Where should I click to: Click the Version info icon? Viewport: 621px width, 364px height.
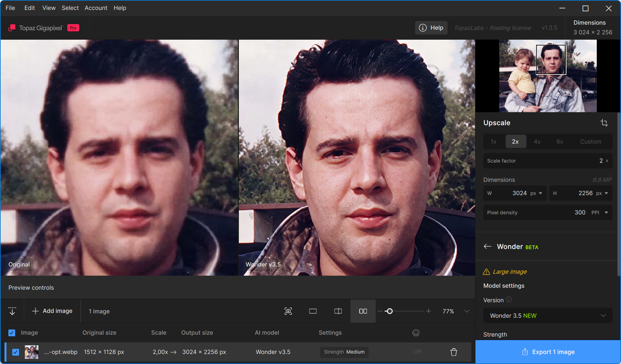pos(509,300)
